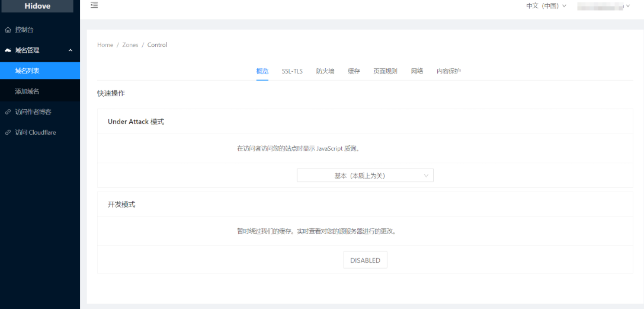
Task: Click the link icon beside 访问作者博客
Action: [x=8, y=112]
